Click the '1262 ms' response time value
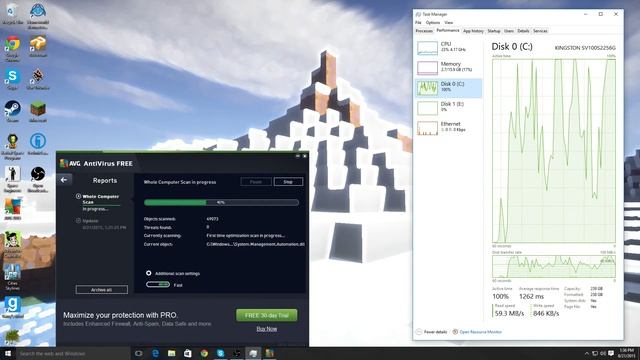 pos(531,296)
